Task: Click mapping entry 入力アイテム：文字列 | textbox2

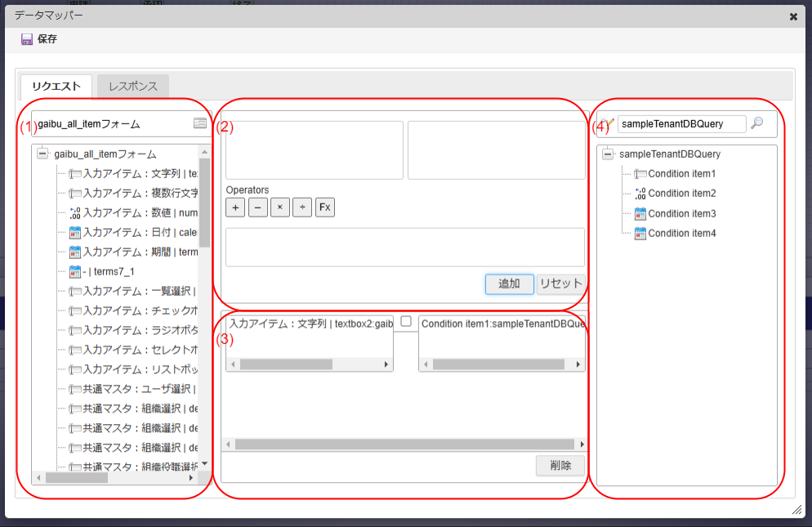Action: [311, 324]
